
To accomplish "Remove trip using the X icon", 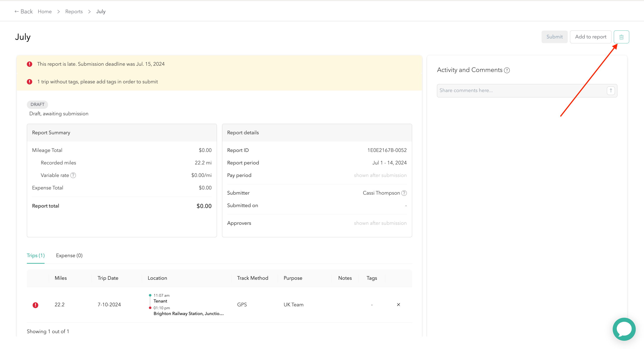I will click(x=398, y=305).
